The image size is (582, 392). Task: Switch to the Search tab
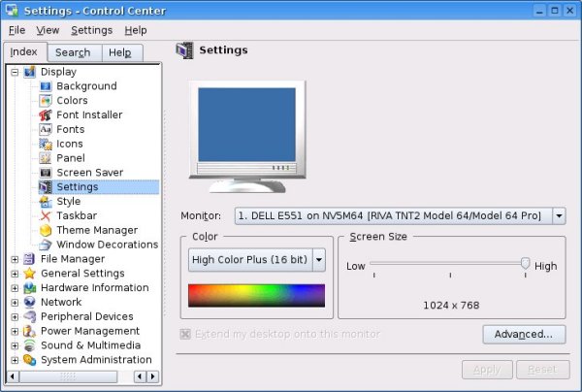coord(73,52)
